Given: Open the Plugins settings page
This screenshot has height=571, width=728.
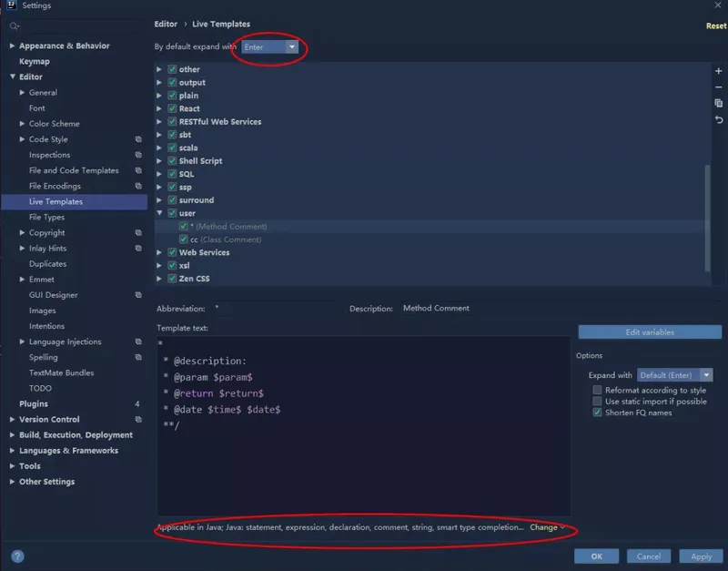Looking at the screenshot, I should pyautogui.click(x=34, y=403).
